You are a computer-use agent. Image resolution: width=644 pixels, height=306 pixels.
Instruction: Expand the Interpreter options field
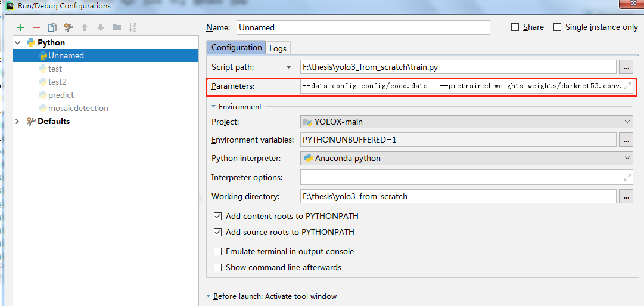(x=627, y=178)
